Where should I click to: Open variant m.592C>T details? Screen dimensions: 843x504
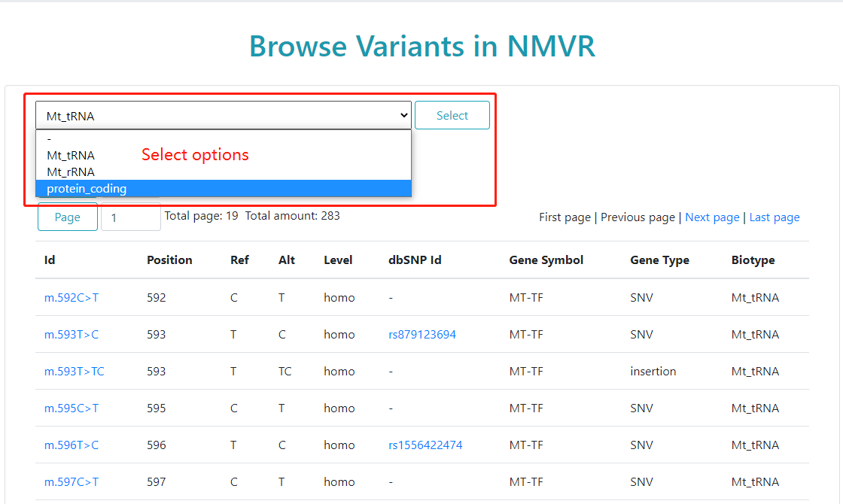(x=72, y=298)
